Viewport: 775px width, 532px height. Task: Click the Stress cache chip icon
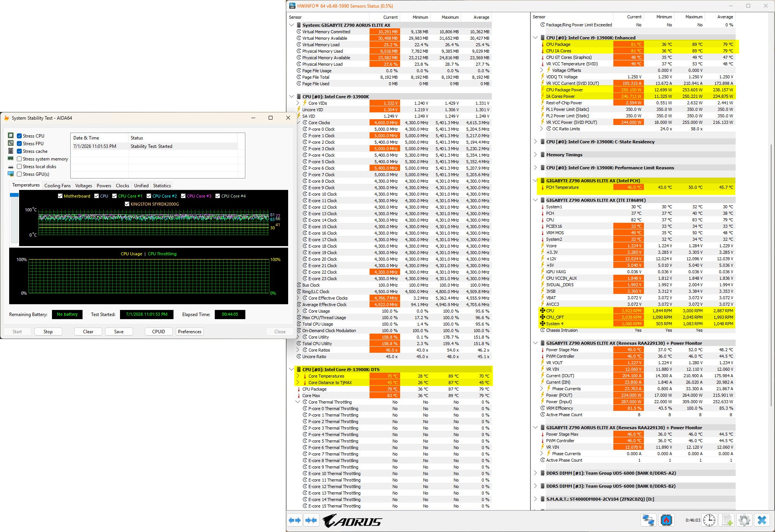point(11,151)
